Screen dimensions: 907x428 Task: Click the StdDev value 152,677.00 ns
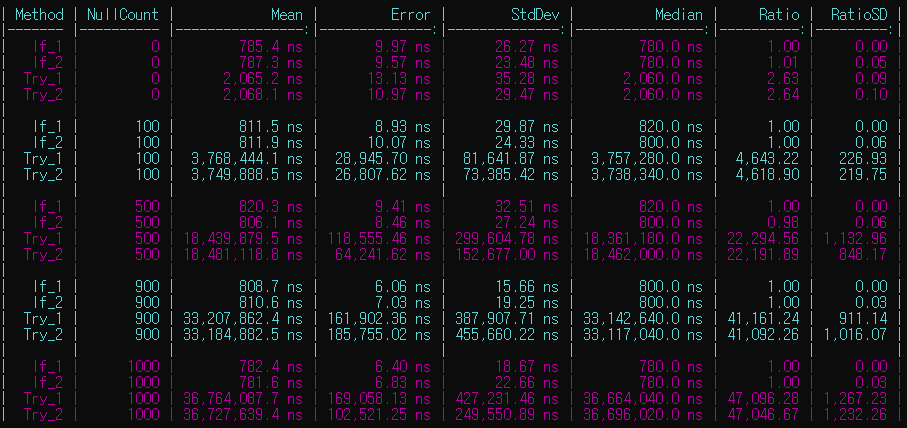point(508,254)
